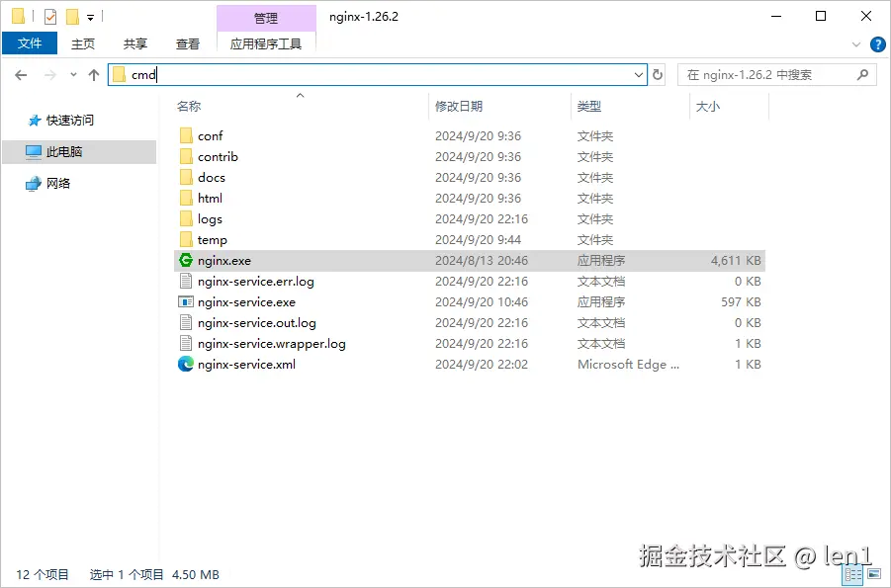
Task: Go back using the back arrow
Action: (21, 75)
